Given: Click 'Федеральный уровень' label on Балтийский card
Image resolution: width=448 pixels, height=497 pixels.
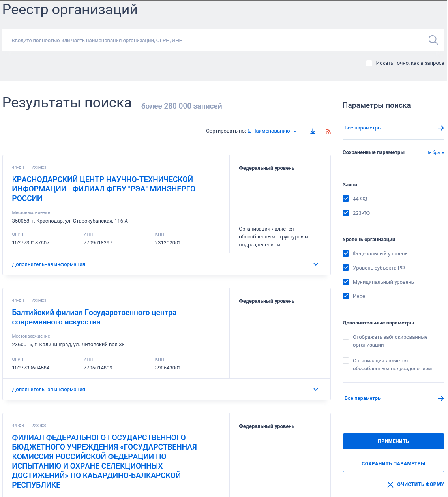Looking at the screenshot, I should tap(266, 301).
